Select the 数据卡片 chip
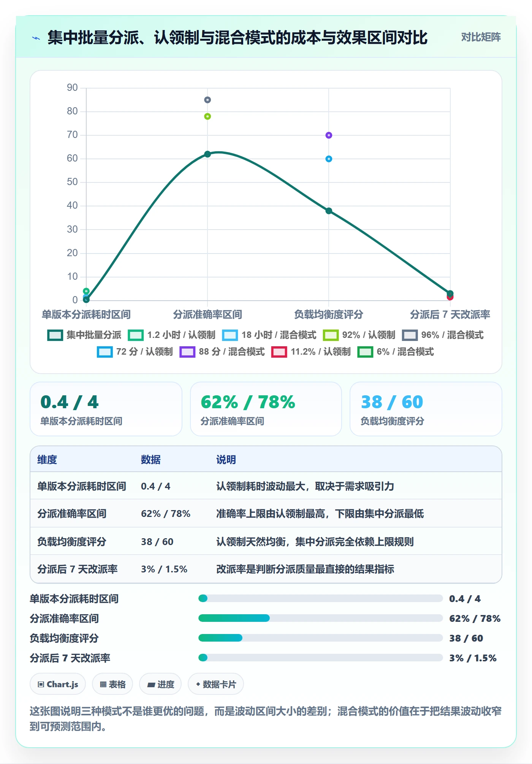Image resolution: width=532 pixels, height=764 pixels. click(216, 684)
